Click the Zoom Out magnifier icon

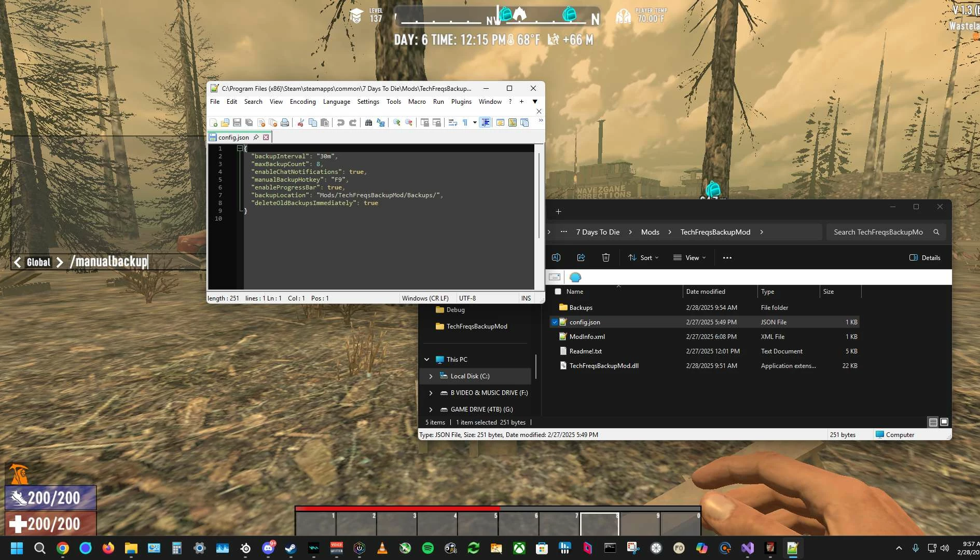pyautogui.click(x=409, y=122)
